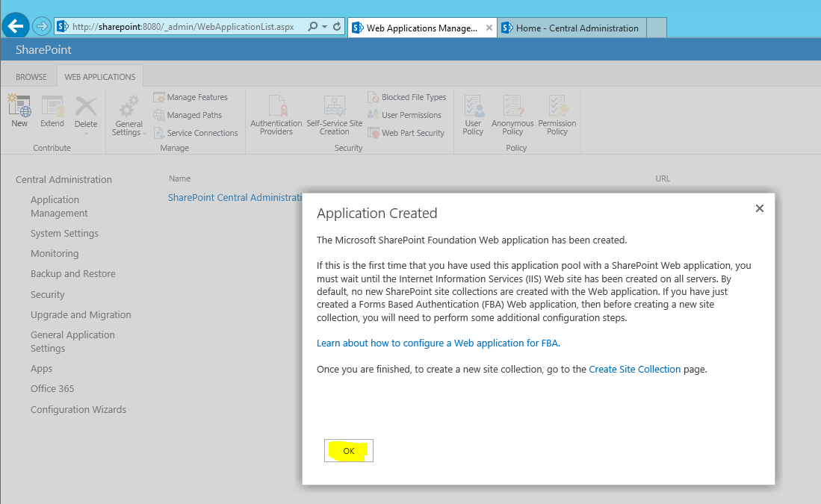The image size is (821, 504).
Task: Click the Name column header
Action: 179,178
